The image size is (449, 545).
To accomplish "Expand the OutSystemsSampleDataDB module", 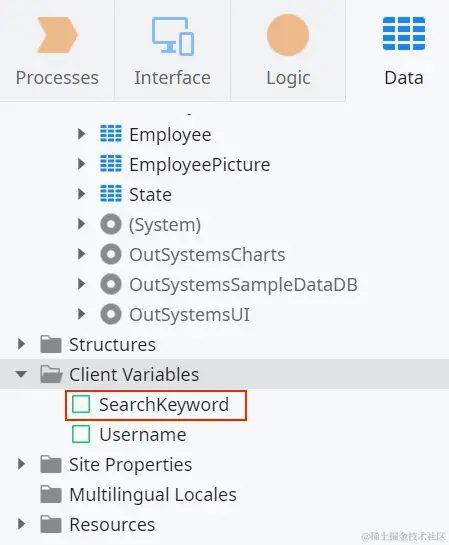I will 81,284.
